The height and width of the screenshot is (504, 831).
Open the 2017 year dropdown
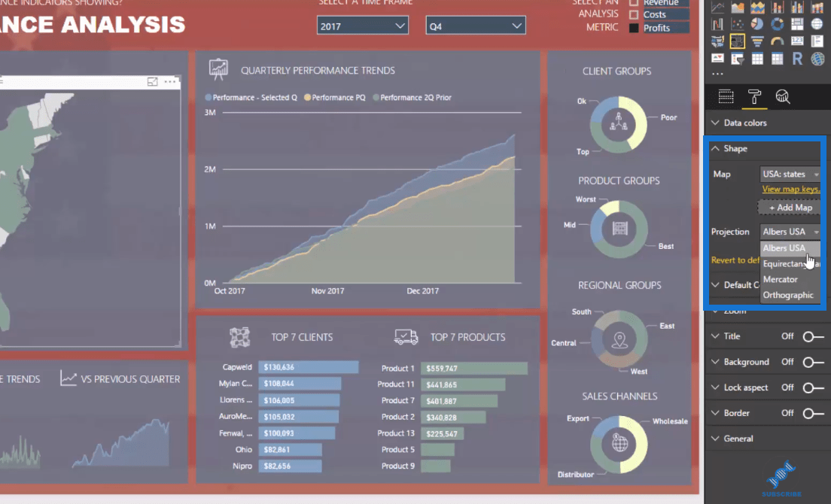pyautogui.click(x=363, y=26)
